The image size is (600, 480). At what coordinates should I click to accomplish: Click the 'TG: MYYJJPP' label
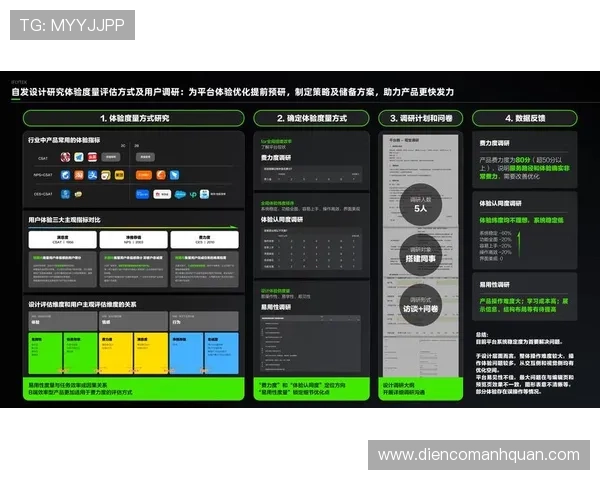pyautogui.click(x=71, y=25)
